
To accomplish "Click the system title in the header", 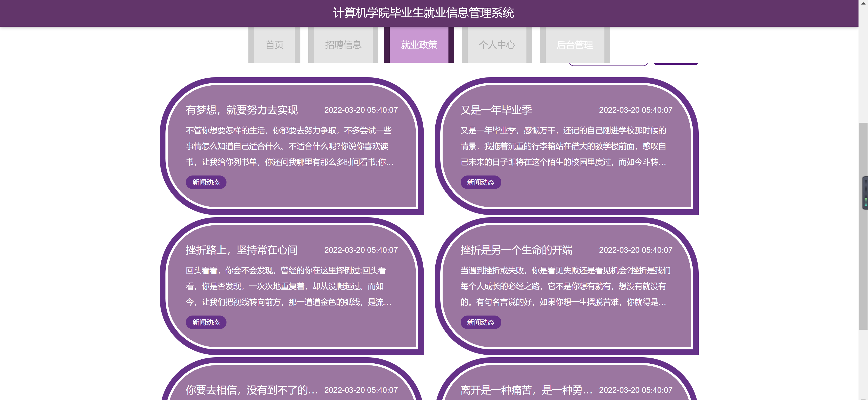I will pos(423,13).
